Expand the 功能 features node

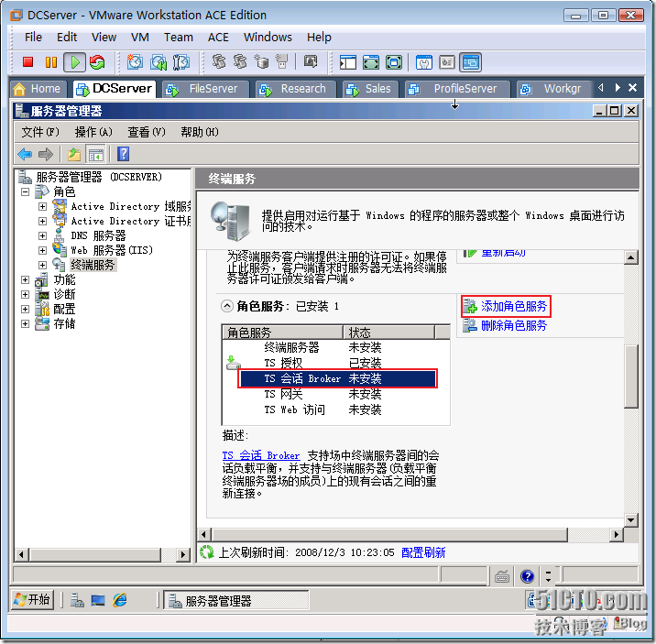pos(26,279)
